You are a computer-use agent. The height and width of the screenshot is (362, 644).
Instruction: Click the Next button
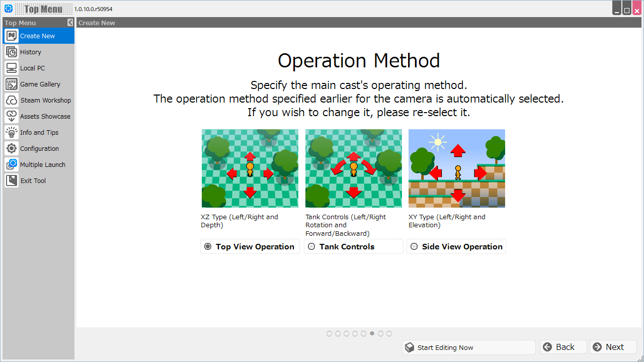[613, 347]
